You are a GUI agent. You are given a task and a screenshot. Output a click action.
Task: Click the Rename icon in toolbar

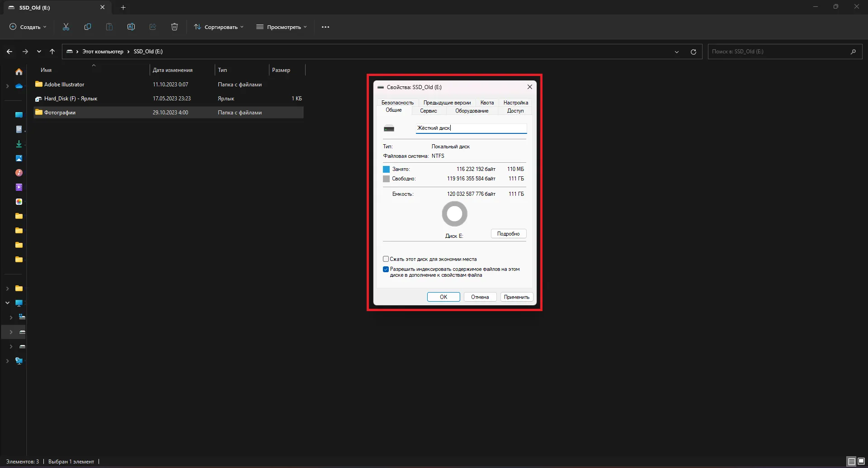point(131,27)
